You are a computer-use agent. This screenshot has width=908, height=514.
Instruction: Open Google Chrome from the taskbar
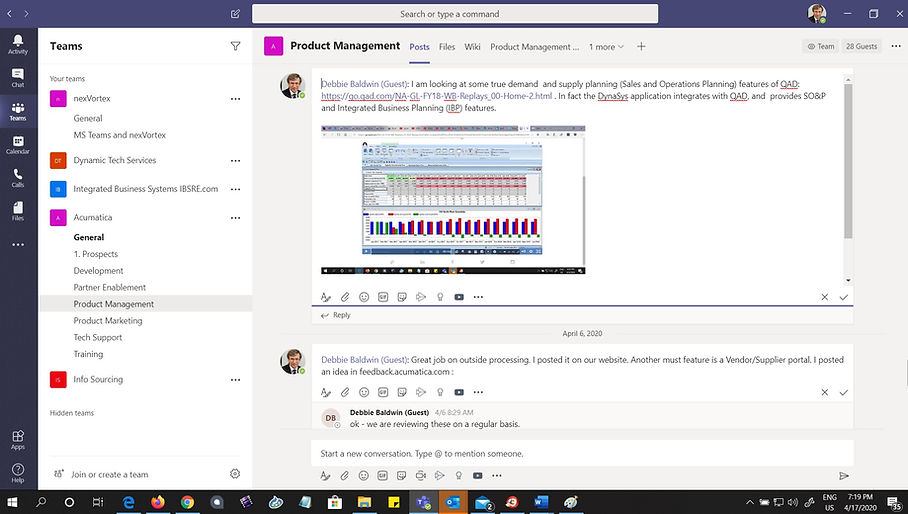coord(187,502)
